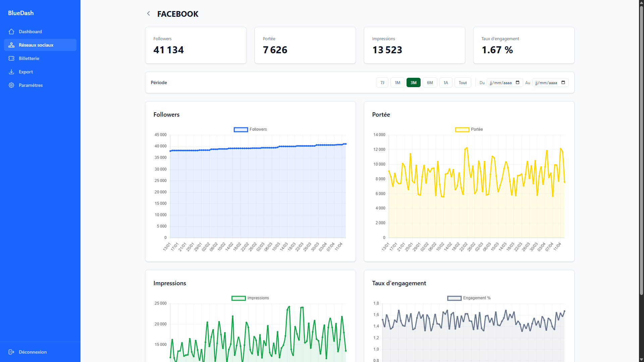Click the 25 000 axis label in the Impressions chart
Viewport: 644px width, 362px height.
(x=160, y=303)
